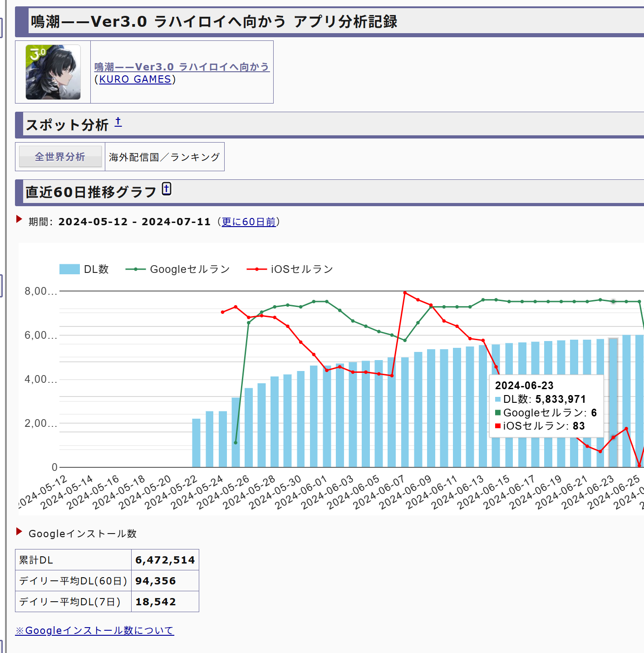Image resolution: width=644 pixels, height=653 pixels.
Task: Click the 累計DL value 6,472,514
Action: [165, 560]
